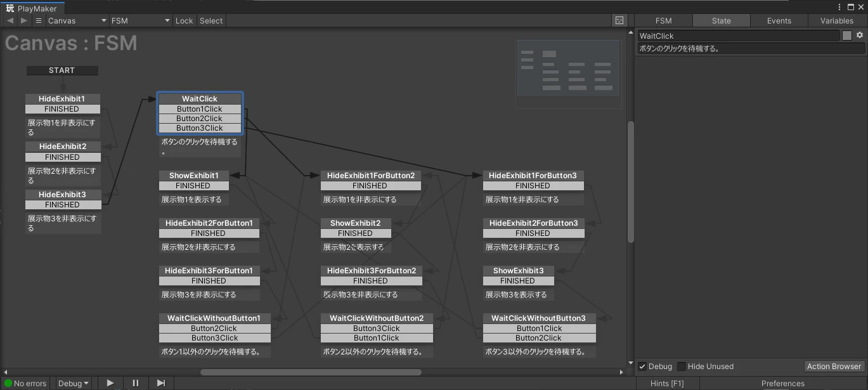Select the HideExhibit2ForButton1 state
Image resolution: width=868 pixels, height=390 pixels.
[209, 223]
